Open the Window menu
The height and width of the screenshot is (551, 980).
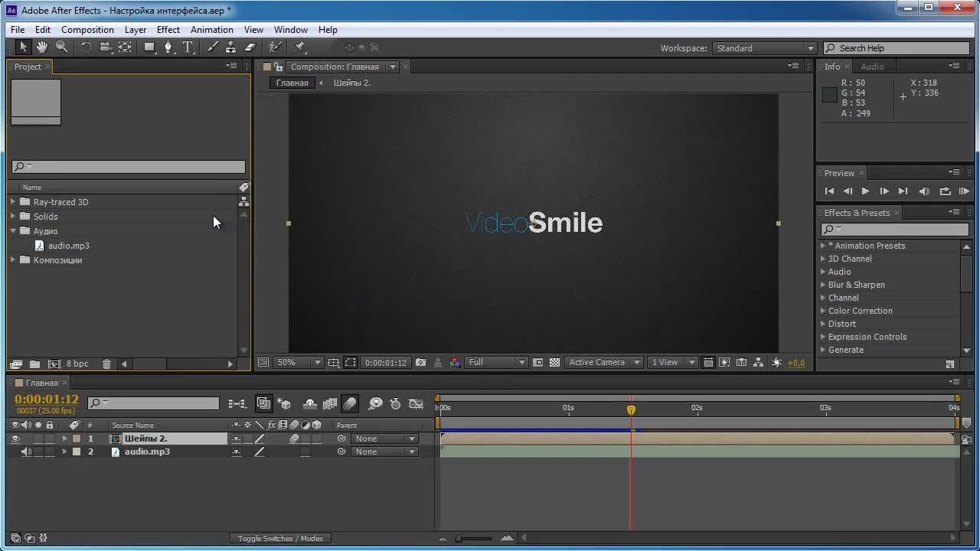click(291, 30)
